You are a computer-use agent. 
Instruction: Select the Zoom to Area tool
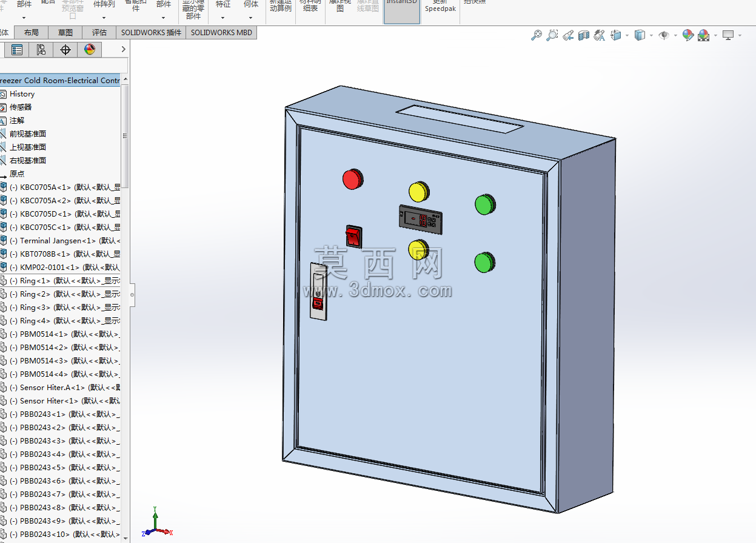[x=552, y=35]
